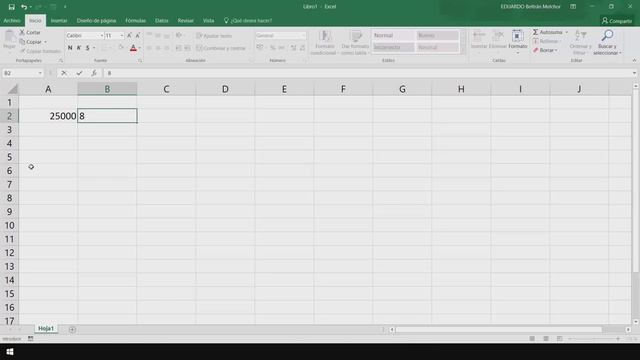Viewport: 640px width, 360px height.
Task: Apply Incorrecto cell style
Action: [x=393, y=47]
